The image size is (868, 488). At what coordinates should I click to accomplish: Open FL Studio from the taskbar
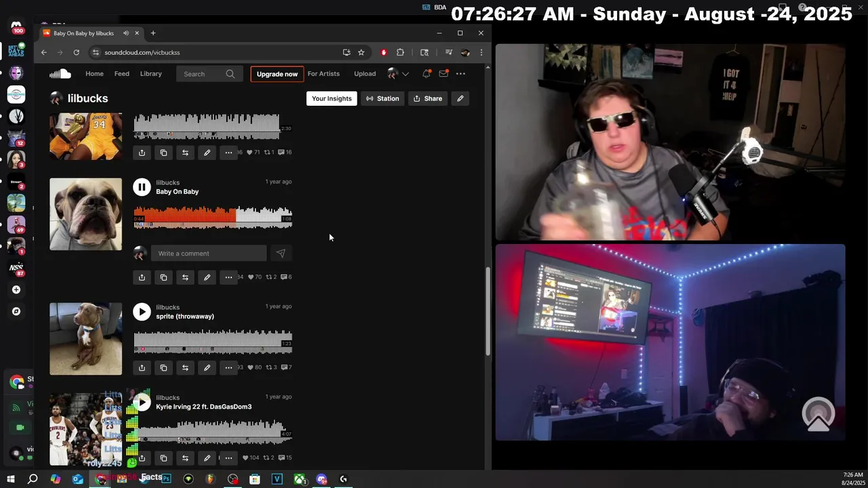[x=210, y=479]
